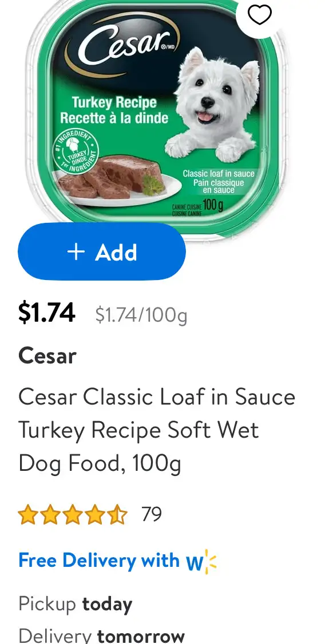Click the $1.74/100g unit price
The image size is (325, 644).
(141, 315)
